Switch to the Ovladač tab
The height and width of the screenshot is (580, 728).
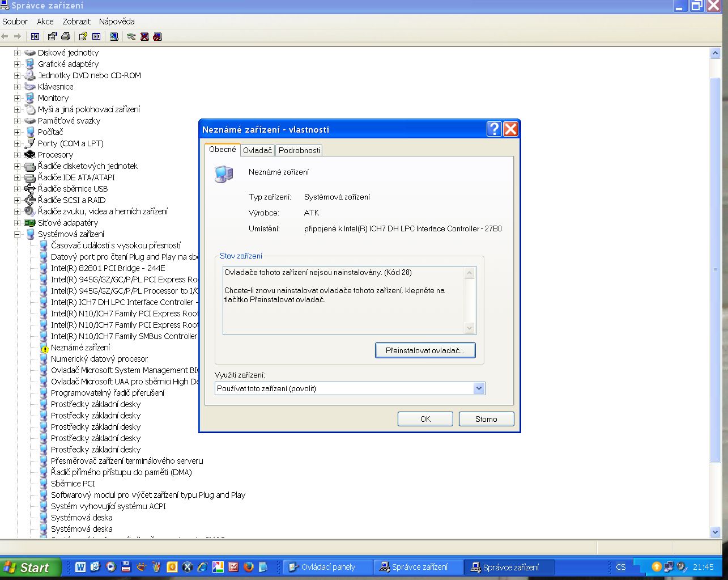[x=258, y=150]
